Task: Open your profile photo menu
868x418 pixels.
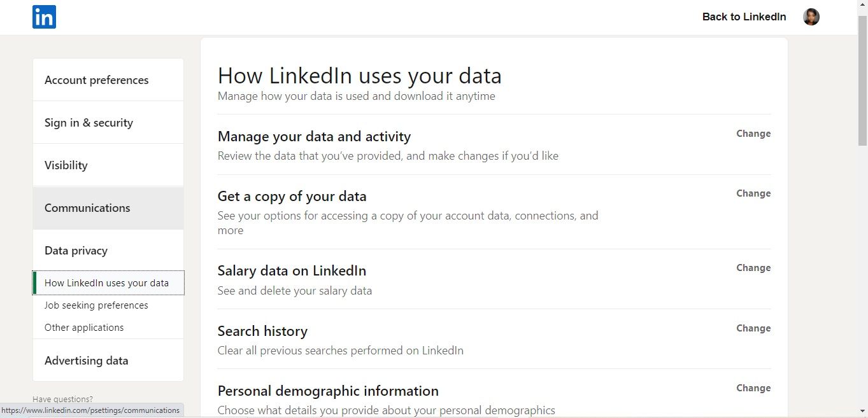Action: click(811, 17)
